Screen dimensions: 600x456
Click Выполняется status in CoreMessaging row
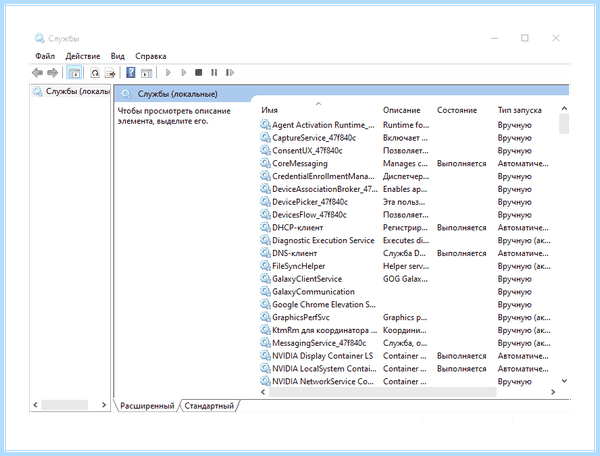point(461,163)
